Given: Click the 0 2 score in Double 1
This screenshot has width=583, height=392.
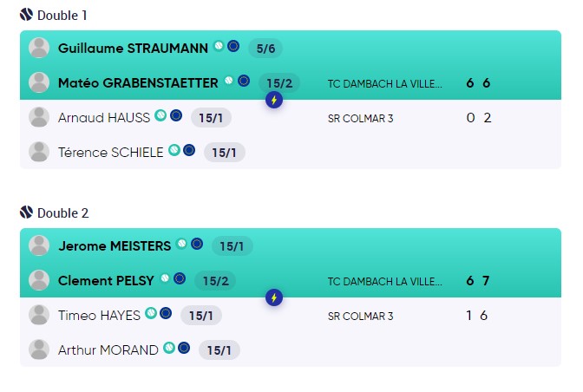Looking at the screenshot, I should 479,118.
